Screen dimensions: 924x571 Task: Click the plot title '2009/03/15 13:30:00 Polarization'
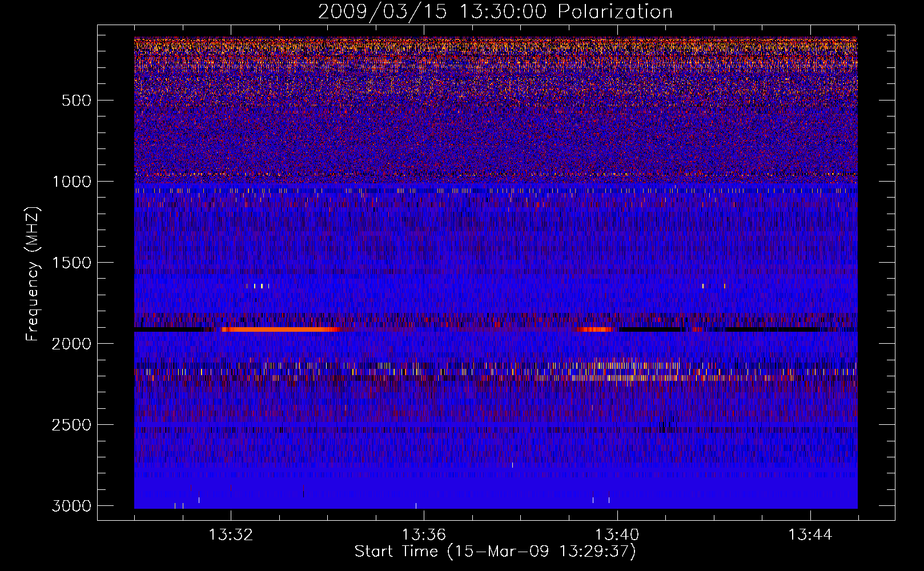(495, 12)
